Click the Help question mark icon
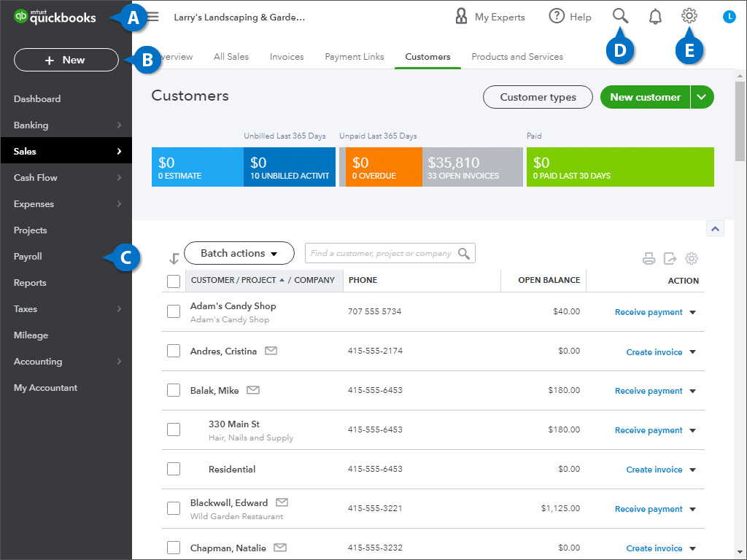The image size is (747, 560). [557, 16]
